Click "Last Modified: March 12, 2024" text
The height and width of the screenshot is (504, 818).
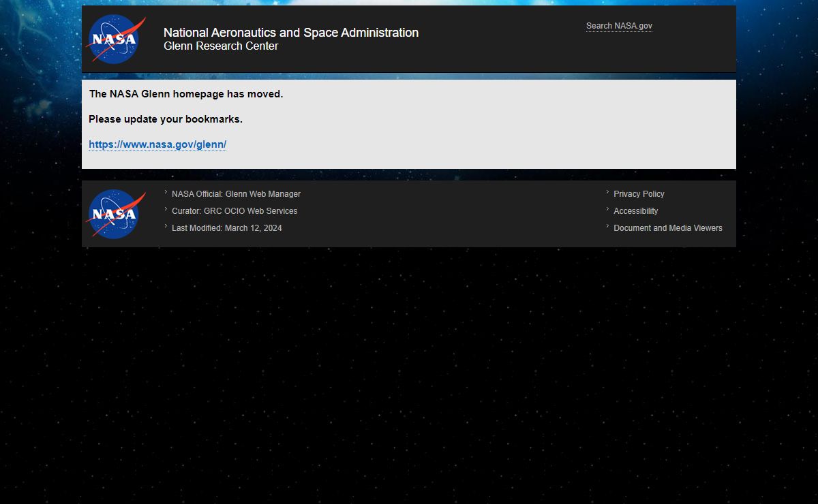click(227, 228)
